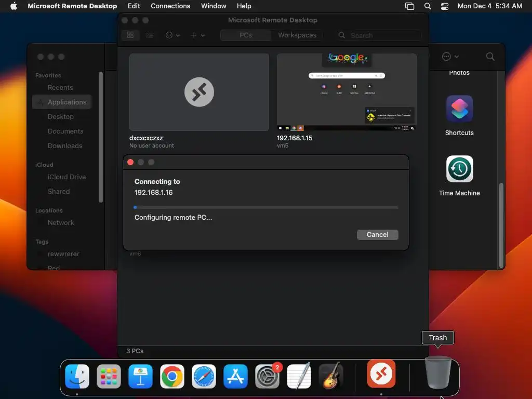Screen dimensions: 532x399
Task: Open Trash from the Dock
Action: tap(438, 373)
